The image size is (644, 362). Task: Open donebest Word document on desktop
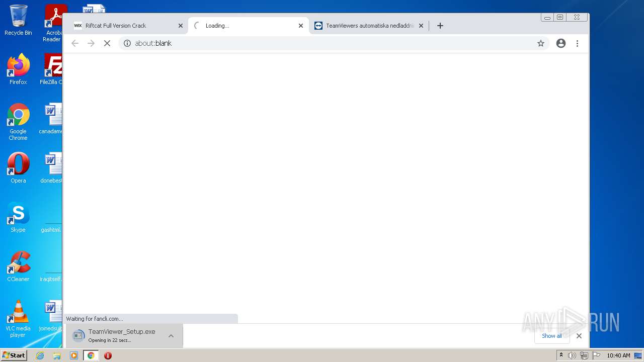click(x=51, y=168)
